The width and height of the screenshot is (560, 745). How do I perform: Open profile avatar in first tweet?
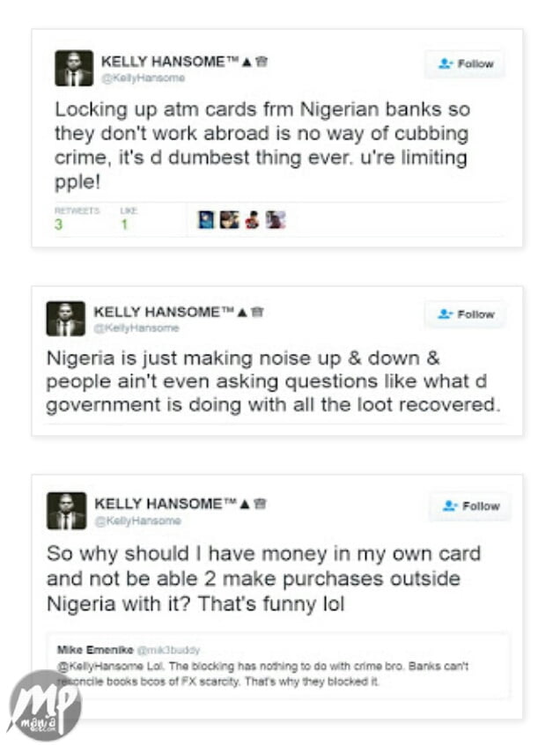click(x=73, y=68)
